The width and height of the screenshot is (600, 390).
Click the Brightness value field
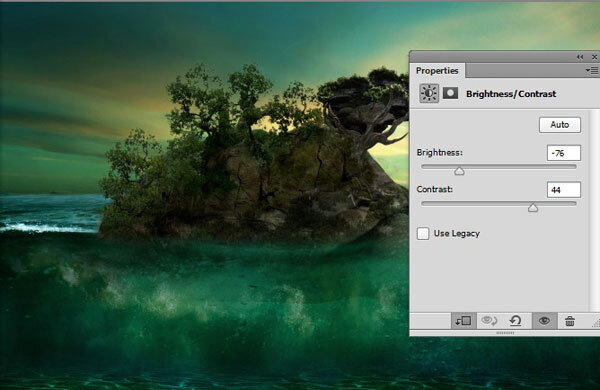[x=564, y=153]
